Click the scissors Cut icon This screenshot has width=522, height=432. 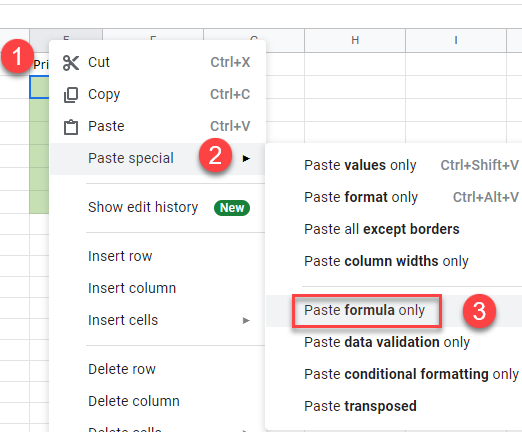click(x=71, y=63)
